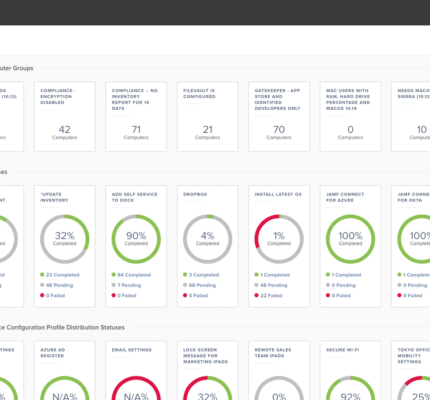Screen dimensions: 430x400
Task: Open Mac Users with RAM, Hard Drive Percentage card
Action: coord(350,117)
